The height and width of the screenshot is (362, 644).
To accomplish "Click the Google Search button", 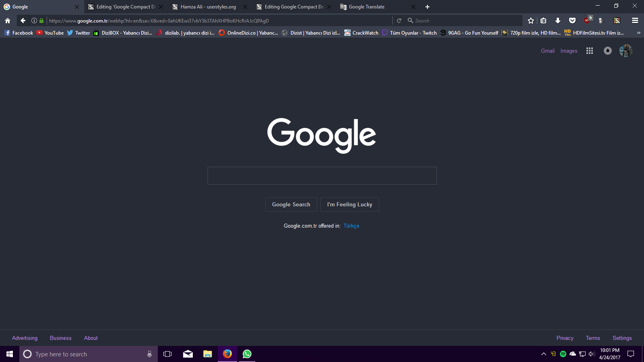I will coord(291,204).
